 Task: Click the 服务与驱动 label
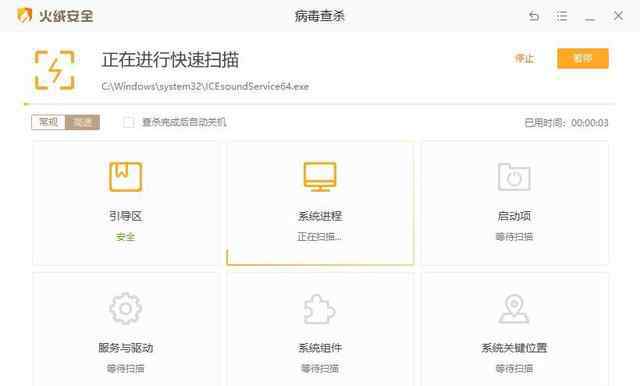[x=126, y=348]
